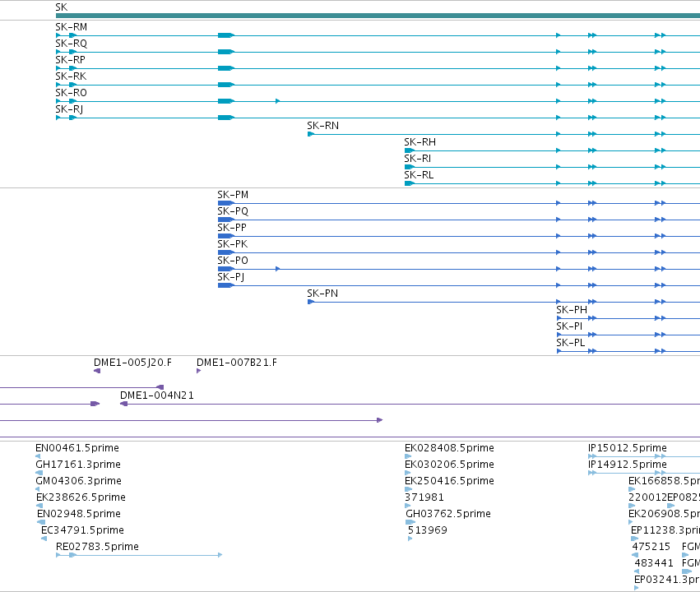Select protein SK-PN label
The image size is (700, 592).
point(322,294)
